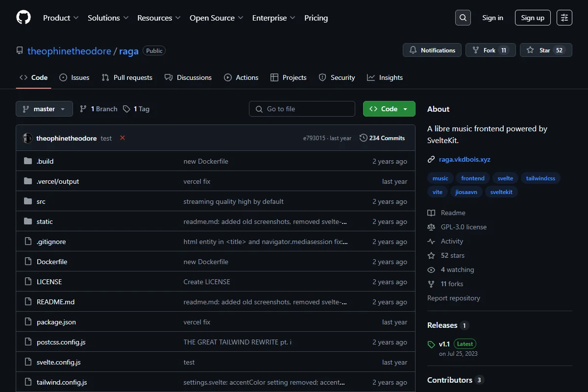The image size is (588, 392).
Task: Click the raga.vkdbois.xyz link icon
Action: [x=431, y=159]
